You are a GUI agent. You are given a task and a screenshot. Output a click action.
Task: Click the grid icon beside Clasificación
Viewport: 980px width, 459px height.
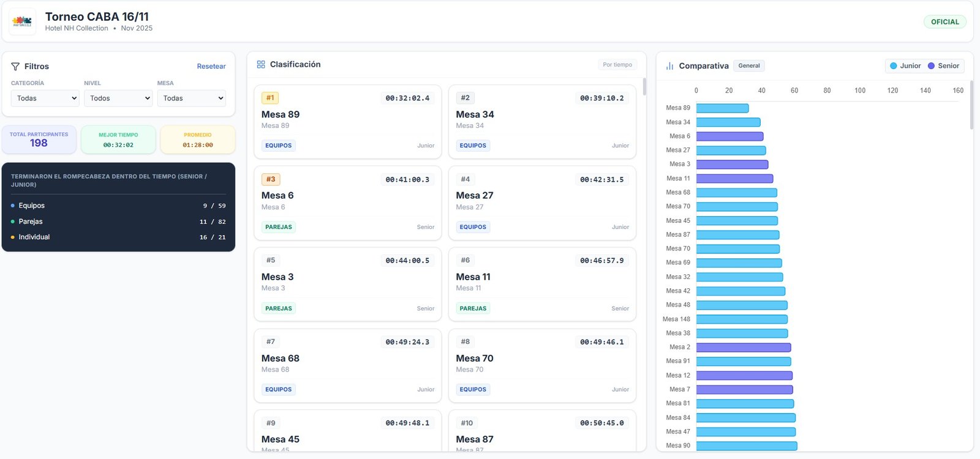tap(261, 64)
